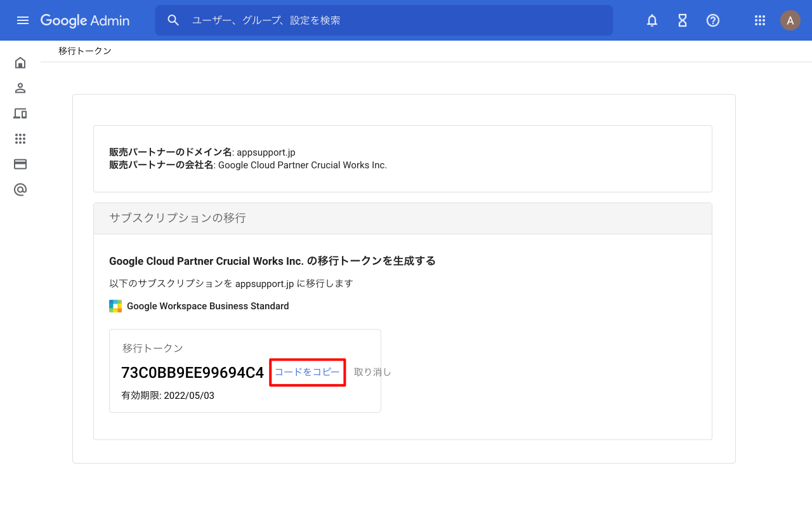This screenshot has width=812, height=508.
Task: Open notifications bell
Action: click(652, 20)
